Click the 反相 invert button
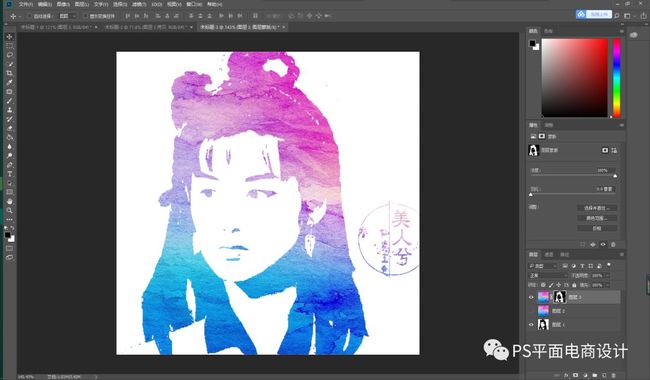The image size is (650, 380). click(597, 228)
